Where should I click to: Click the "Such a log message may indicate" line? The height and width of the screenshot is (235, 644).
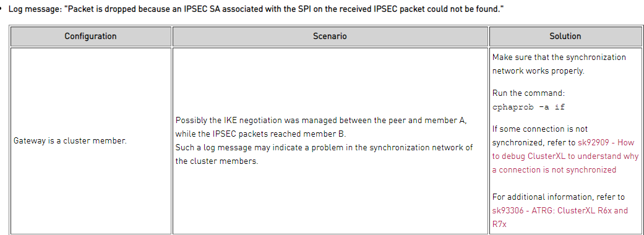(324, 147)
